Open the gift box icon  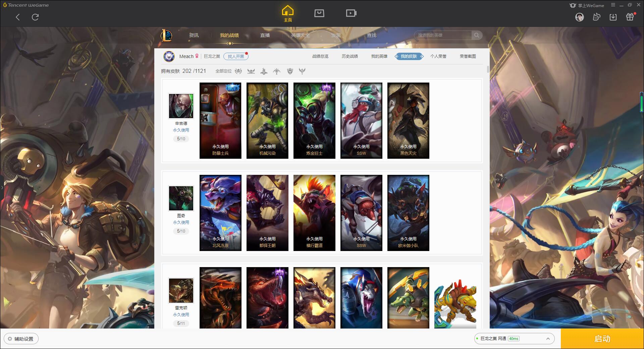[630, 17]
